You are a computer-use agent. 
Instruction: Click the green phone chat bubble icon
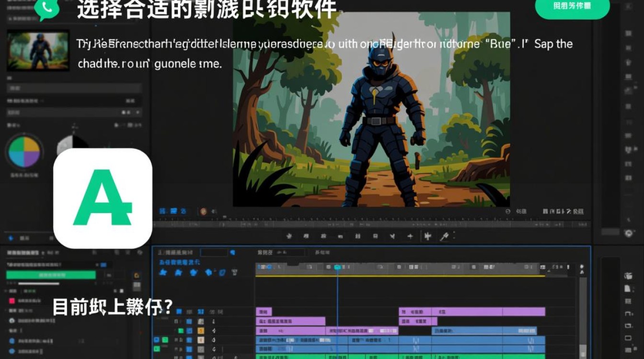[x=46, y=9]
